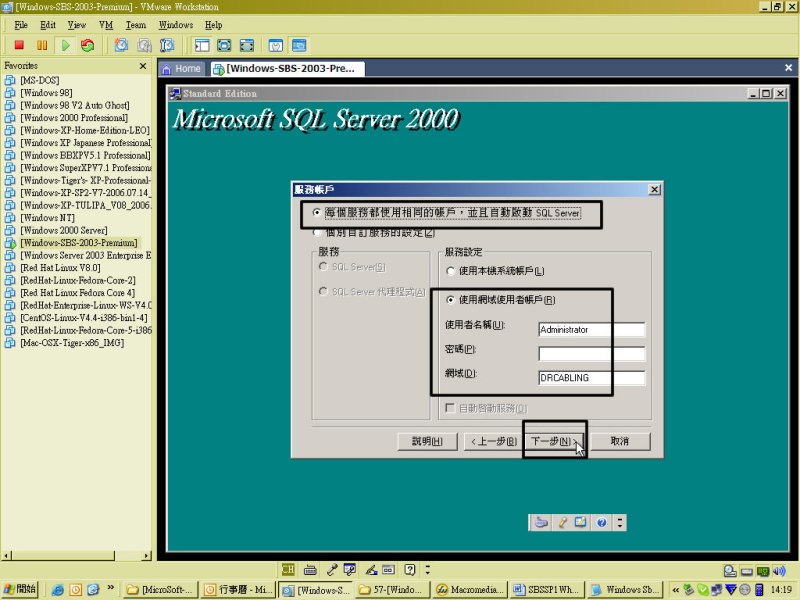800x600 pixels.
Task: Select customize each service settings radio
Action: coord(317,233)
